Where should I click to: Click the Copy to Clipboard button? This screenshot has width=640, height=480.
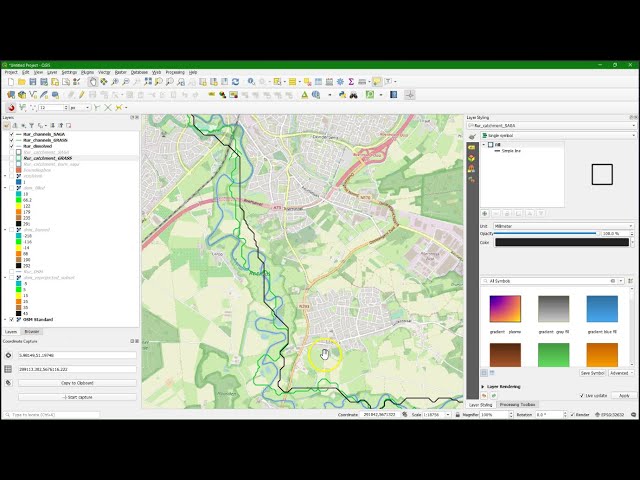point(77,383)
